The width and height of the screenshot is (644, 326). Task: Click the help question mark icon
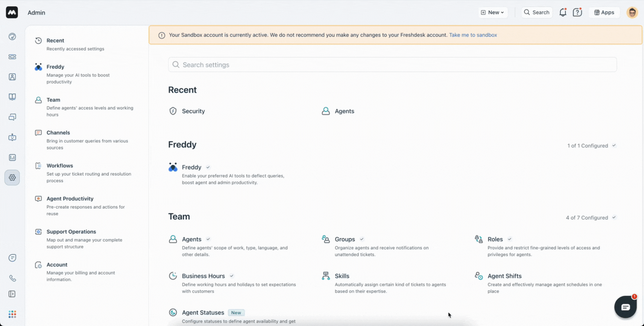click(577, 13)
